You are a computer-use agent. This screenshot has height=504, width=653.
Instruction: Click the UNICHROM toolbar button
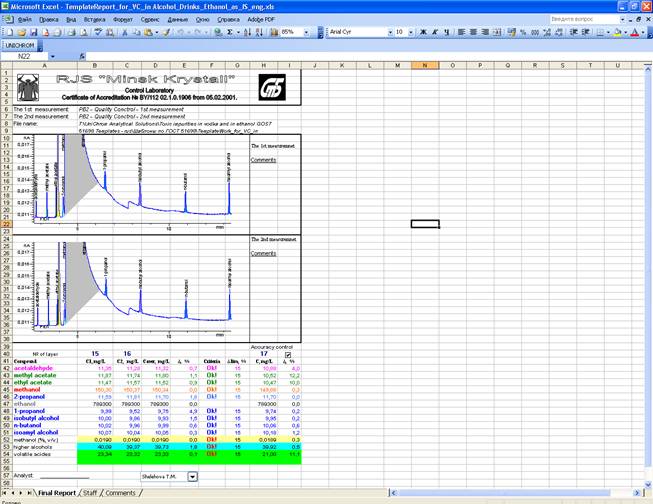[x=20, y=45]
